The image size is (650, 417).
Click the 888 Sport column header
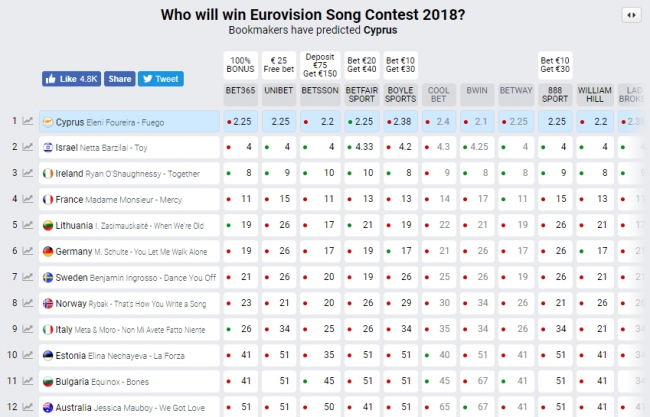point(555,95)
